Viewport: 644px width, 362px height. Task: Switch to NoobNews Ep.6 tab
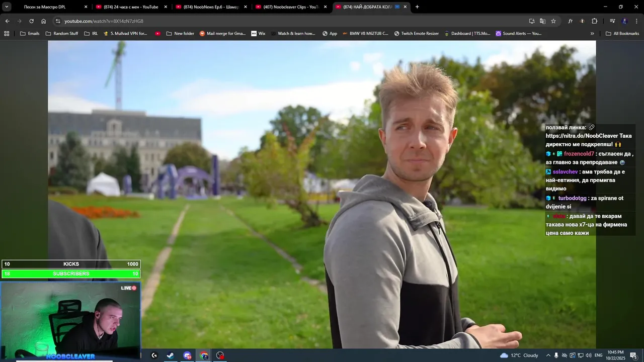point(211,7)
